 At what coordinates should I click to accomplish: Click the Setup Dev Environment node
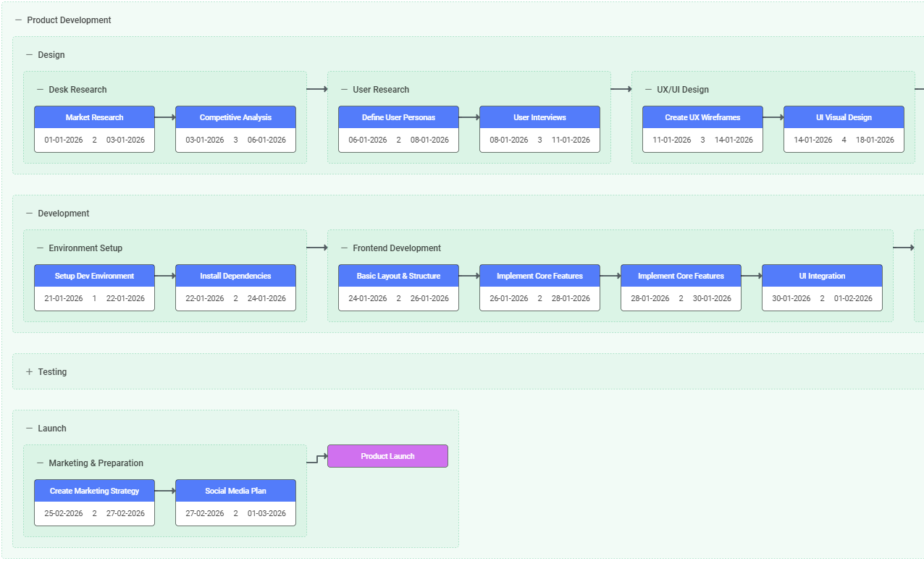[94, 276]
